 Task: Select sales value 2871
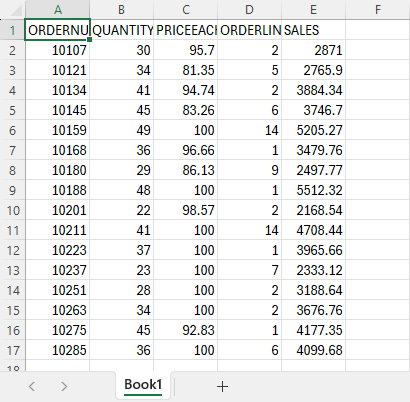[314, 50]
